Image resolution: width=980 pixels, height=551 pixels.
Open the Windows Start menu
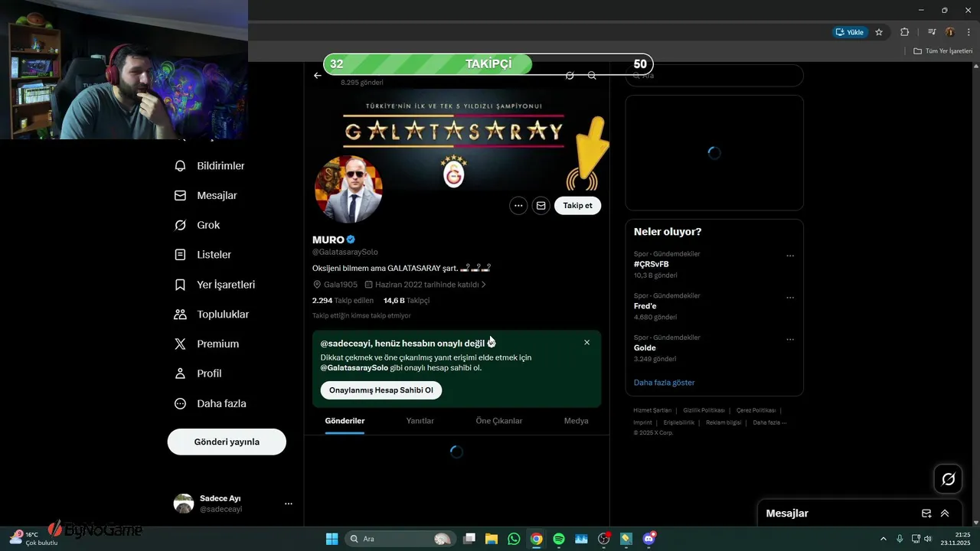click(x=332, y=539)
